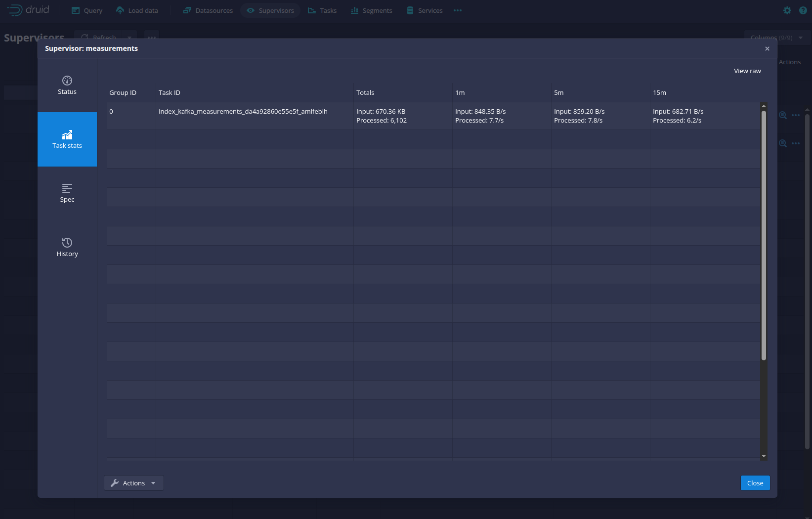The width and height of the screenshot is (812, 519).
Task: Open the navbar more options ellipsis
Action: point(458,10)
